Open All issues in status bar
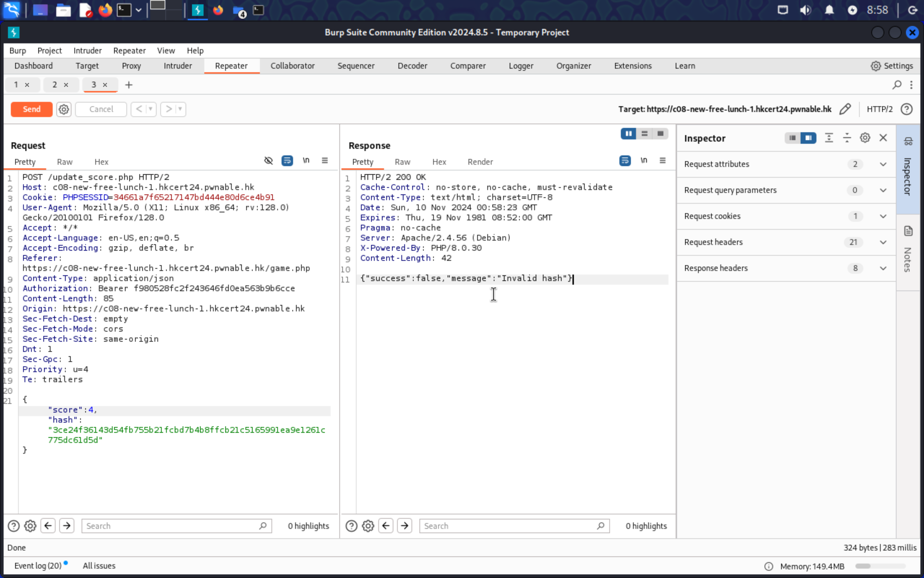This screenshot has height=578, width=924. pos(99,566)
